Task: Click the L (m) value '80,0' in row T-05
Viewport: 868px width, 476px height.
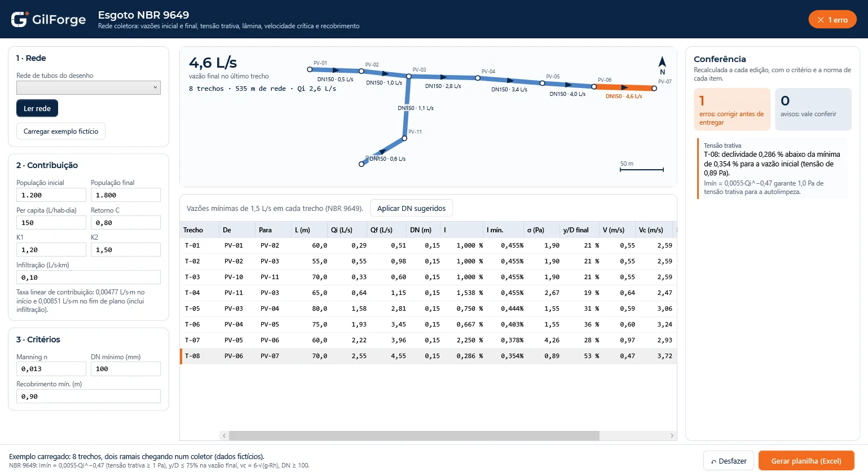Action: 320,309
